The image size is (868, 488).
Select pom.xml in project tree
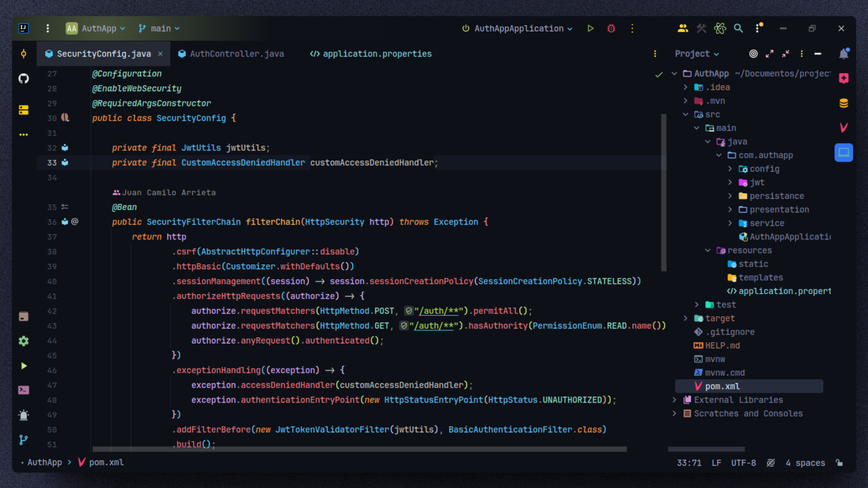coord(749,386)
